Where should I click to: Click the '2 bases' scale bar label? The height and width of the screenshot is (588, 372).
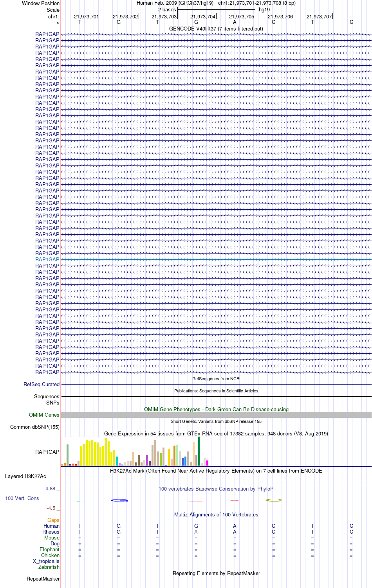[167, 10]
